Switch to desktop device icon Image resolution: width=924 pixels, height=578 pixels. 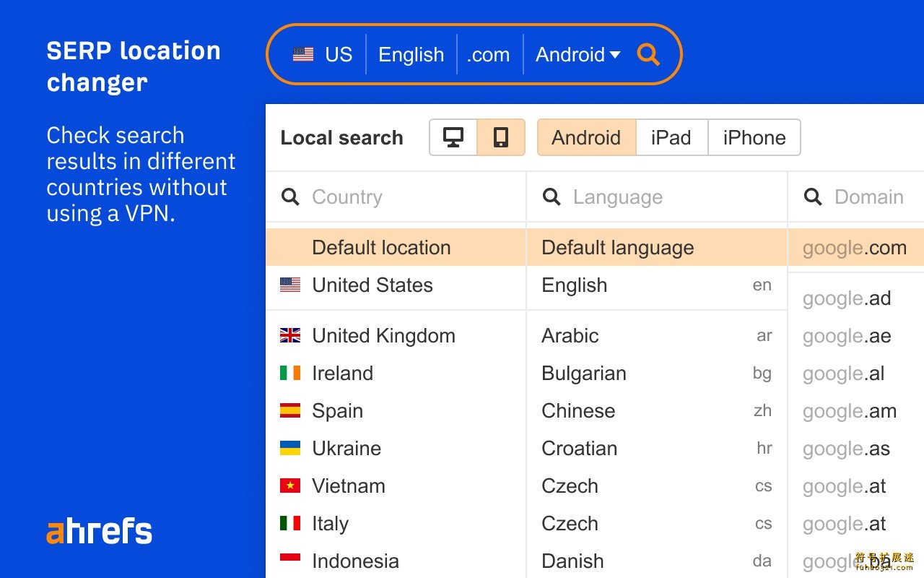click(453, 137)
